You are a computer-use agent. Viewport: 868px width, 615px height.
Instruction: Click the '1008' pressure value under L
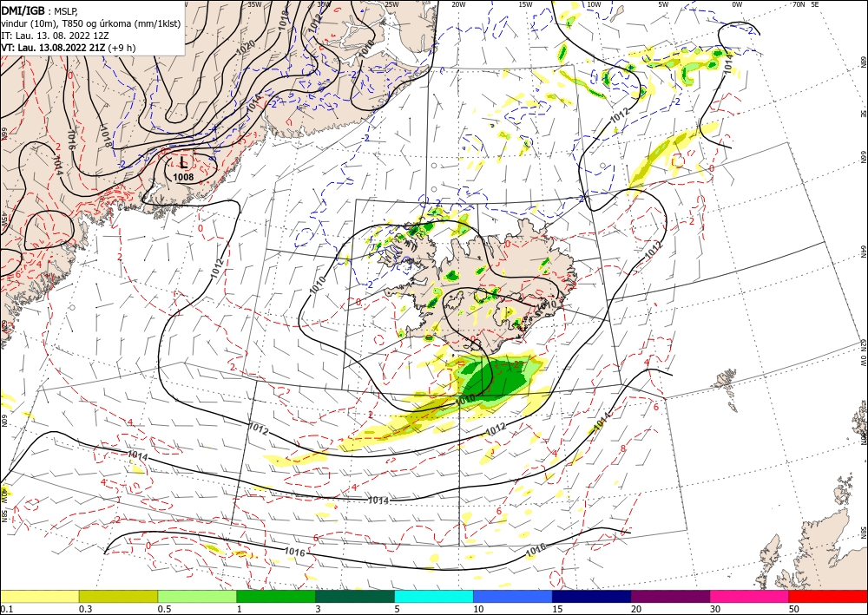(x=183, y=177)
